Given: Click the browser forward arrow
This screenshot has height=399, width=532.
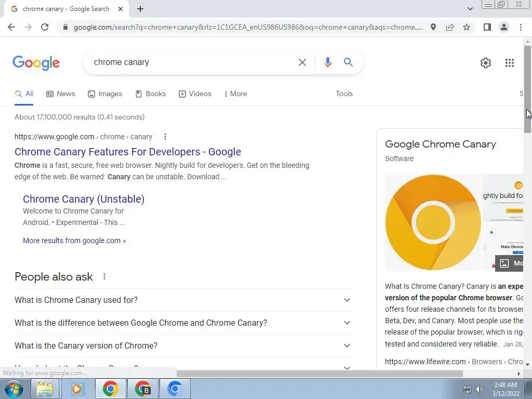Looking at the screenshot, I should [28, 27].
